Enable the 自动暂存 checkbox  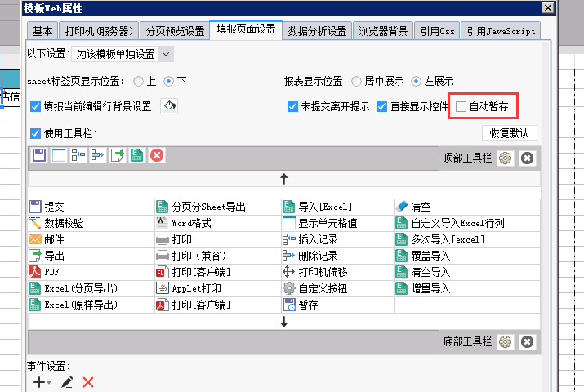[461, 107]
